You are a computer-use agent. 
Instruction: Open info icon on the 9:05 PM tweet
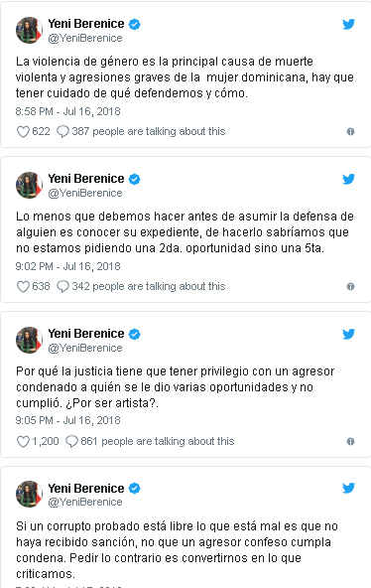coord(350,441)
